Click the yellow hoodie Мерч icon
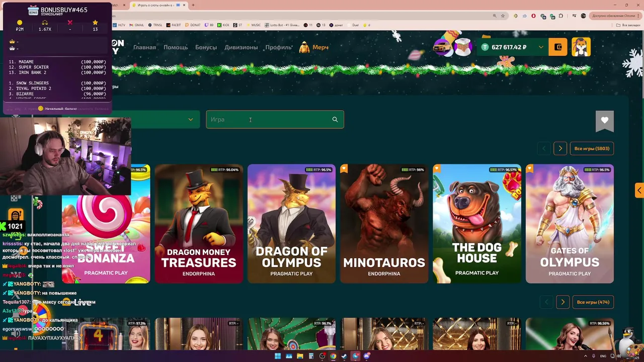 coord(304,47)
